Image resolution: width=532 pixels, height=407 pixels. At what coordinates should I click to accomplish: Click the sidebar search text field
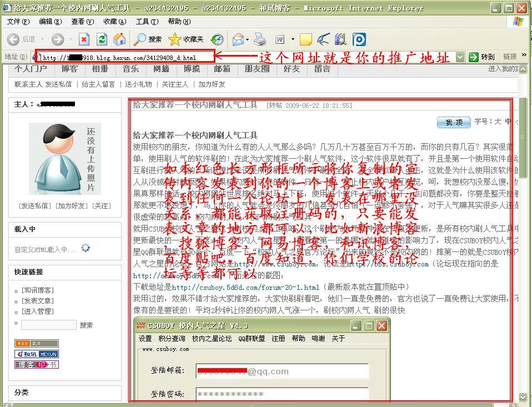tap(49, 325)
